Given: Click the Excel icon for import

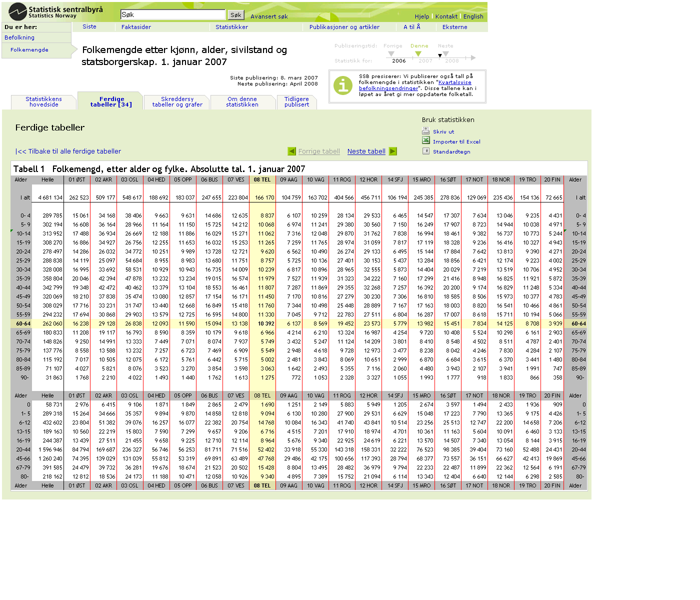Looking at the screenshot, I should (x=426, y=141).
